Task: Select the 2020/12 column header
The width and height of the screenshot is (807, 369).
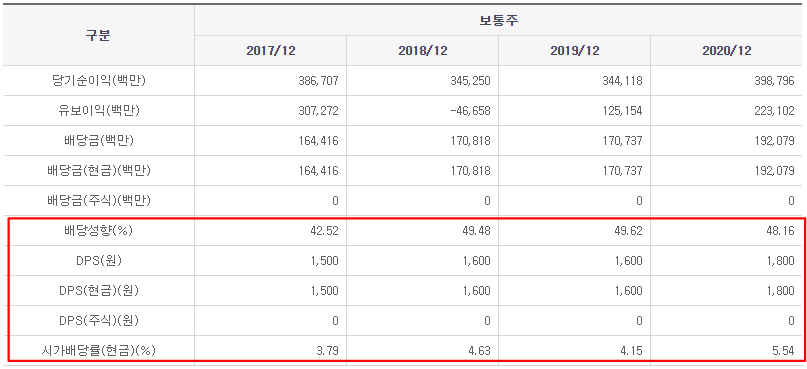Action: tap(727, 51)
